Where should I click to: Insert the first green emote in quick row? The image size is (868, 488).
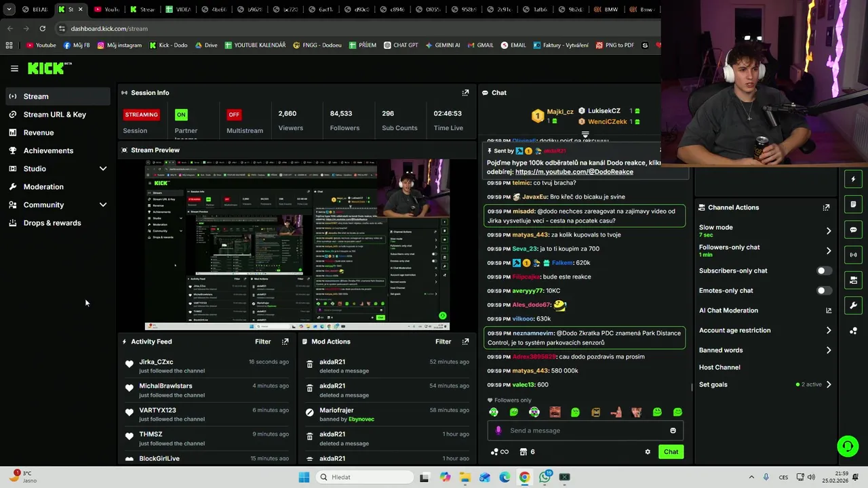click(494, 412)
